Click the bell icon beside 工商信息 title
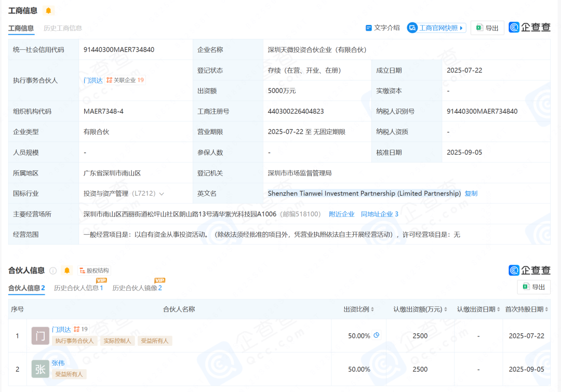This screenshot has height=392, width=561. point(48,11)
